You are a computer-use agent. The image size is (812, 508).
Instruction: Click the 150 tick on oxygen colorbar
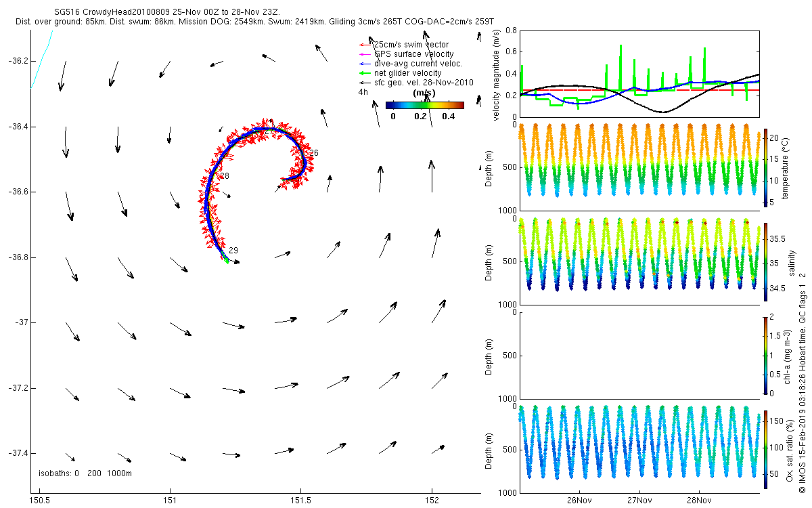point(777,422)
